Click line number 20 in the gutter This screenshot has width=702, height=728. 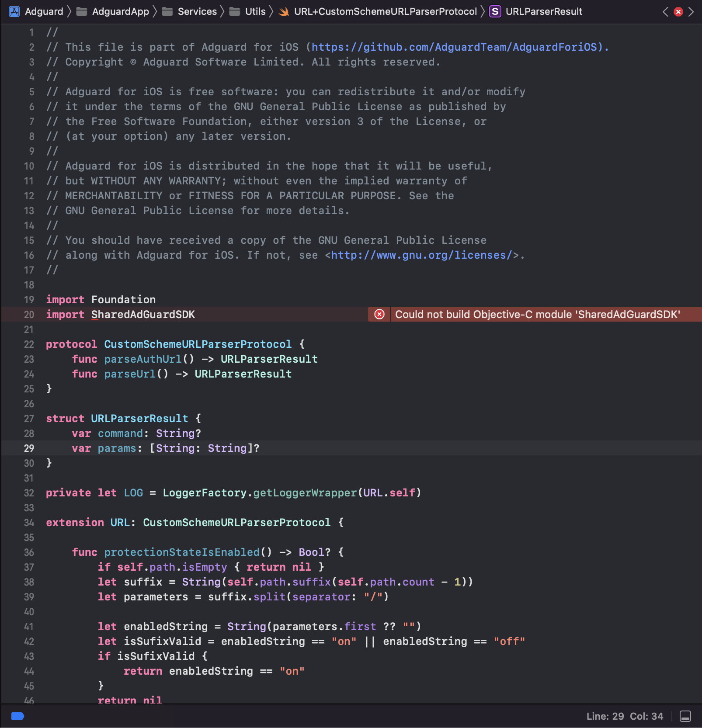[x=29, y=315]
